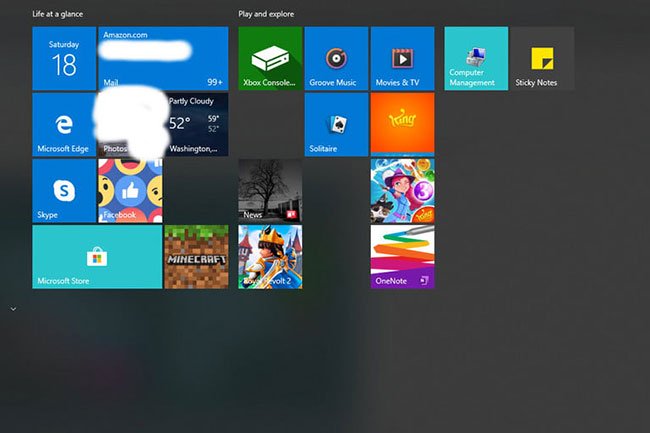Launch Solitaire tile
The width and height of the screenshot is (650, 433).
[336, 125]
